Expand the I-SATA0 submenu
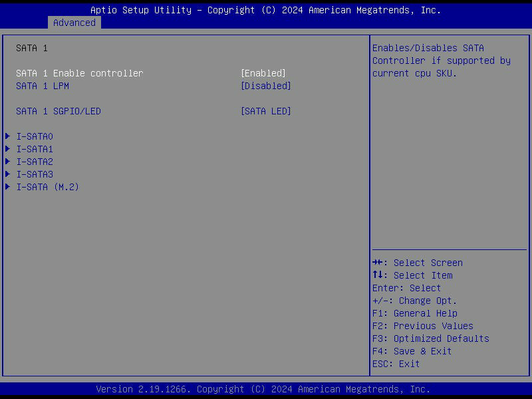The image size is (532, 399). click(35, 136)
